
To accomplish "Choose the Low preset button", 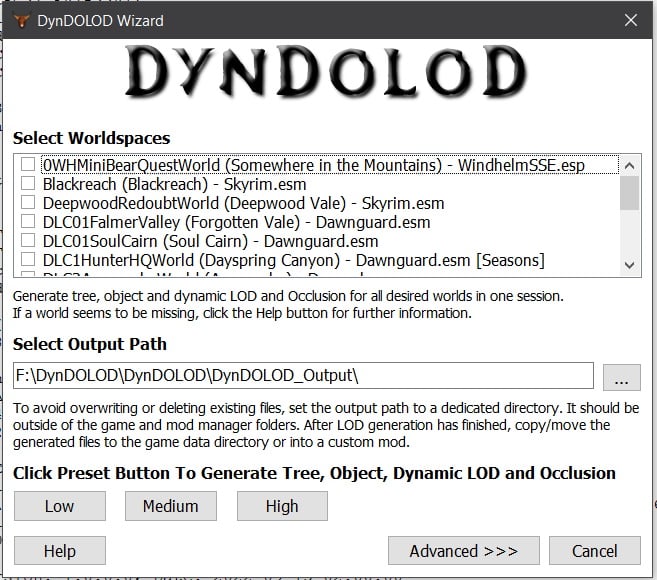I will click(60, 506).
